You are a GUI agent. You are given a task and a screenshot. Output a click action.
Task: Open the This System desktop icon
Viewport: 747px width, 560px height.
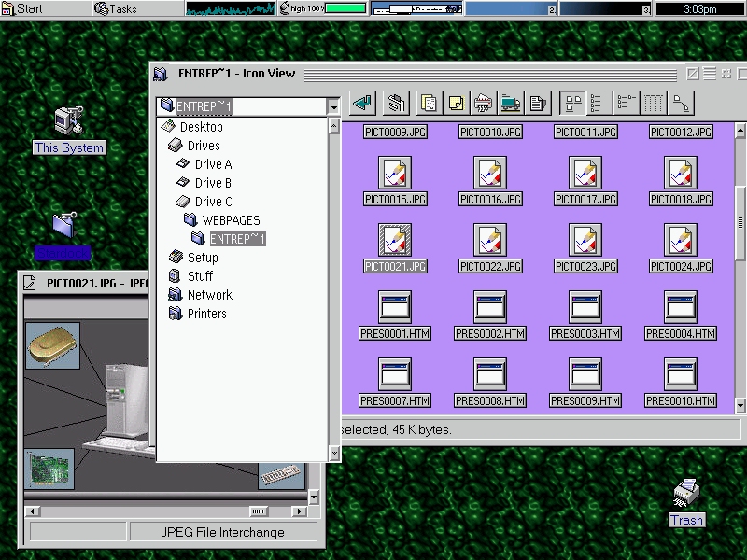[x=69, y=130]
